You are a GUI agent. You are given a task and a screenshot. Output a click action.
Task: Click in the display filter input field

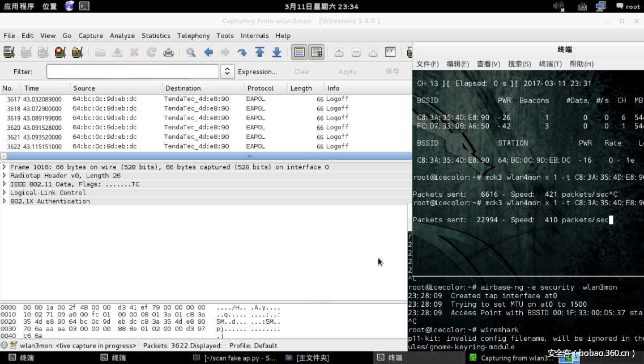pyautogui.click(x=133, y=71)
